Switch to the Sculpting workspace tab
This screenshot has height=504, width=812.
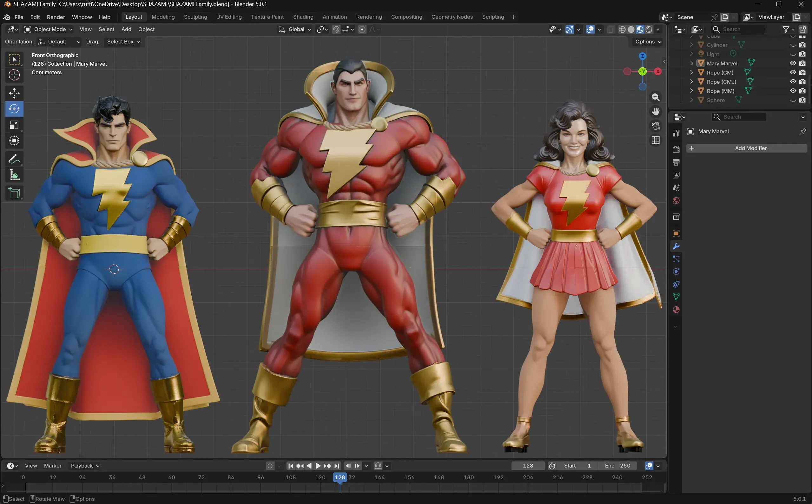pyautogui.click(x=195, y=17)
